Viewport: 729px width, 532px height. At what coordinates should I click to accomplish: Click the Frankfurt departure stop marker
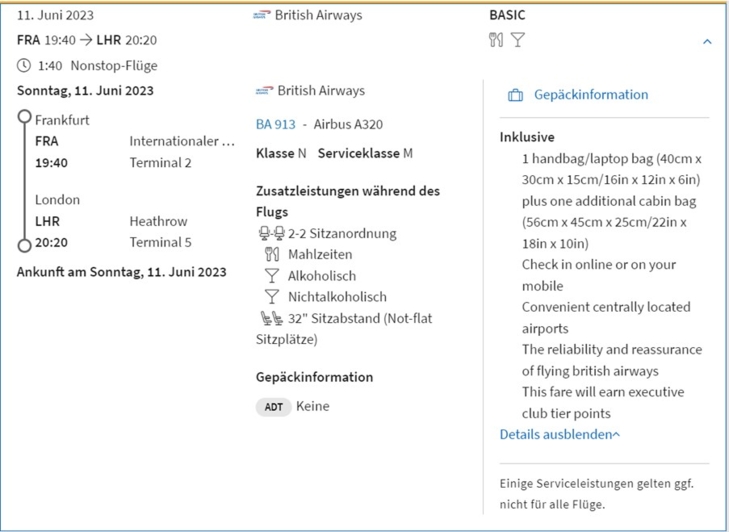(x=24, y=117)
